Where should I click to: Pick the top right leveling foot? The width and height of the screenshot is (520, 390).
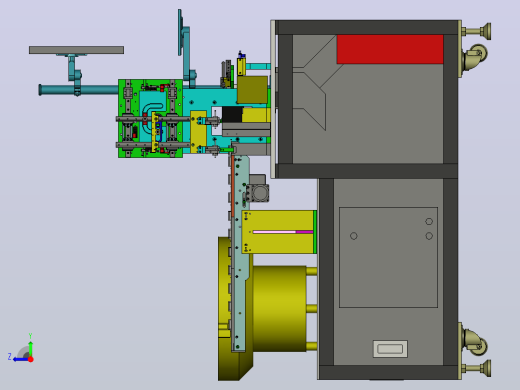(477, 31)
